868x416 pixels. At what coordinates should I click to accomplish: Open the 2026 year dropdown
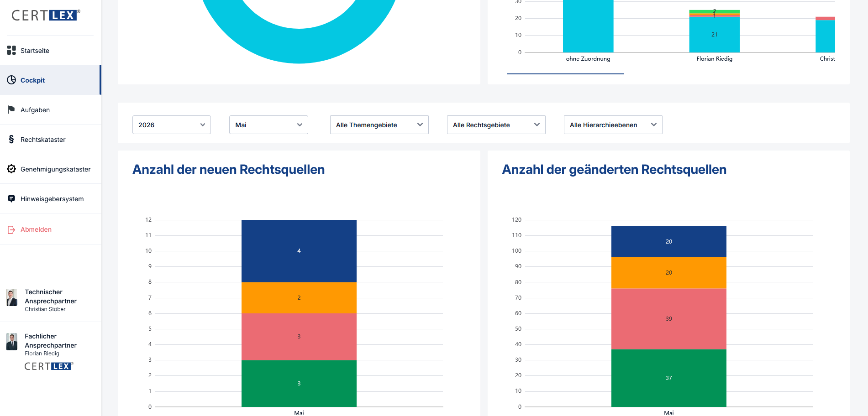tap(172, 125)
